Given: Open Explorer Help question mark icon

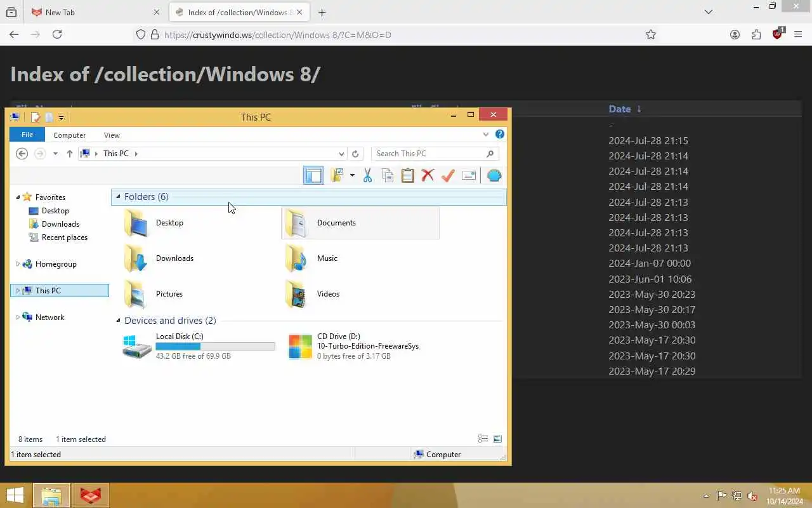Looking at the screenshot, I should tap(500, 134).
